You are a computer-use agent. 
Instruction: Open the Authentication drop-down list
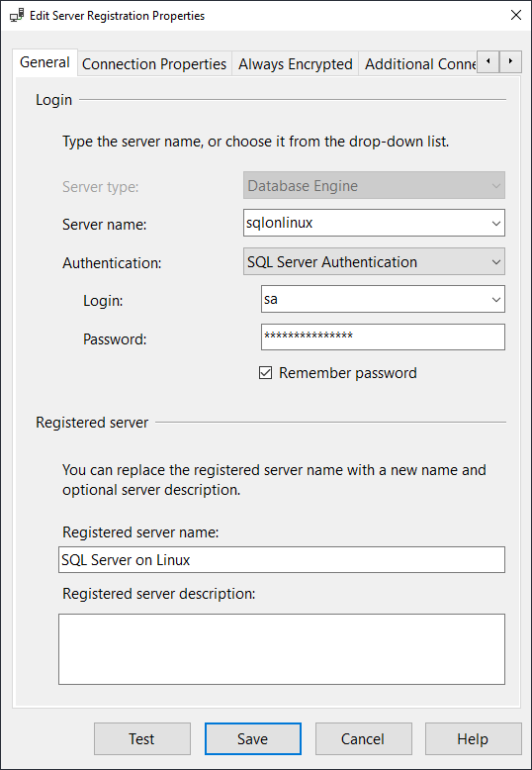tap(374, 261)
